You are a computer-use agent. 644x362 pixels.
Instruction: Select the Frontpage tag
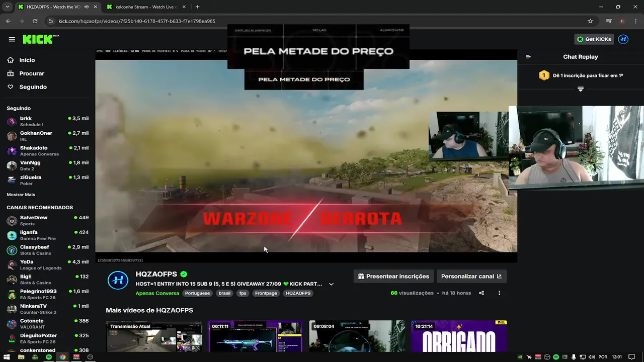click(266, 293)
